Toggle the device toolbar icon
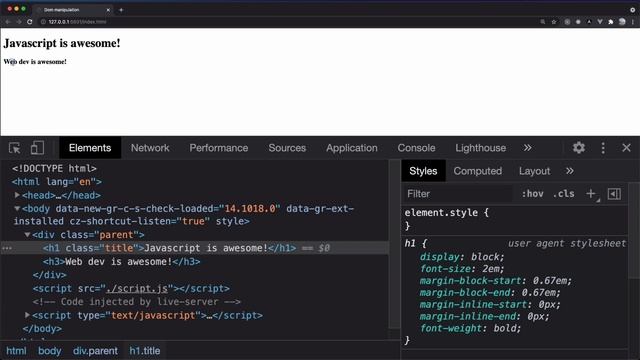640x360 pixels. coord(37,148)
